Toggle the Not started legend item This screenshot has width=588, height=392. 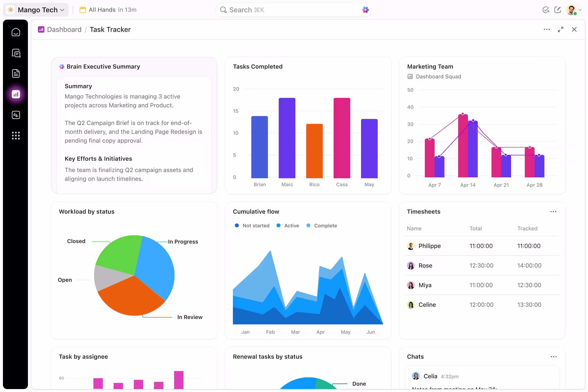click(x=252, y=226)
